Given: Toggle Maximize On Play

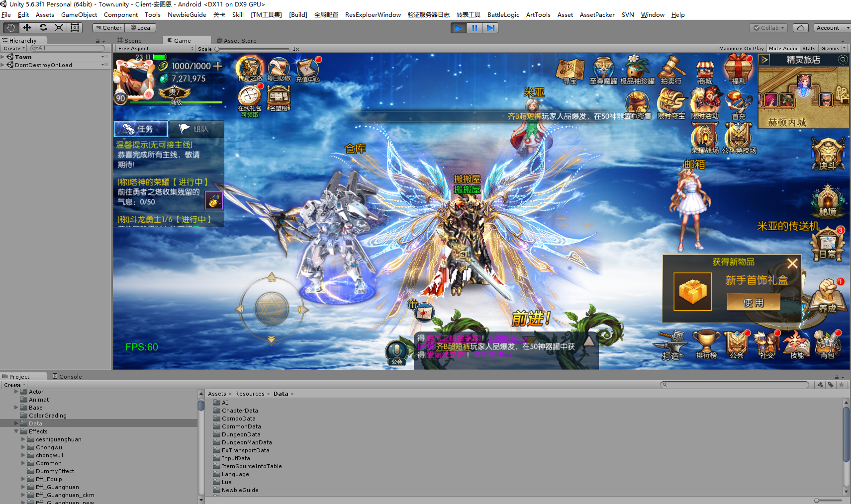Looking at the screenshot, I should [x=741, y=49].
